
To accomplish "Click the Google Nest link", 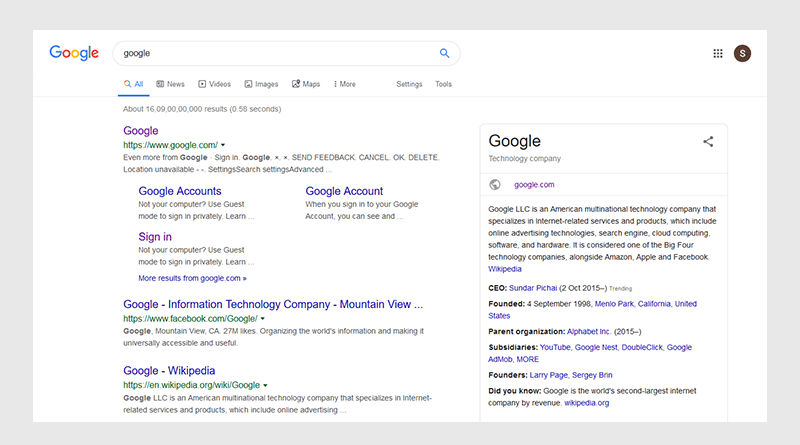I will [x=596, y=347].
